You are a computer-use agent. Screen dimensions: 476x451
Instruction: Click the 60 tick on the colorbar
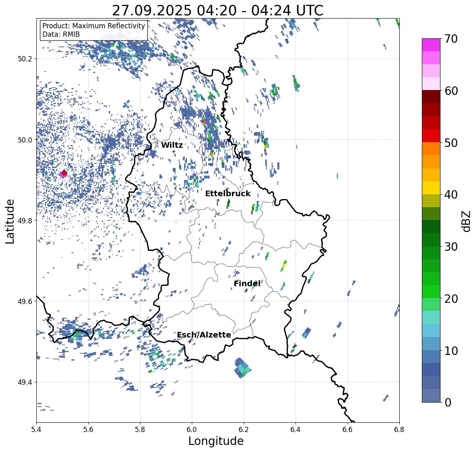[451, 91]
